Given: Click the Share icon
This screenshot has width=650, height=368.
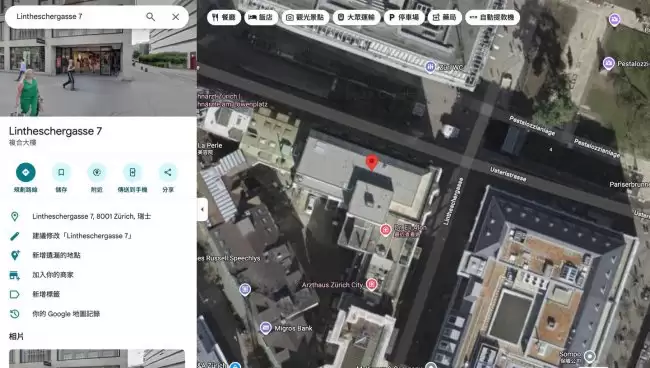Looking at the screenshot, I should [168, 172].
